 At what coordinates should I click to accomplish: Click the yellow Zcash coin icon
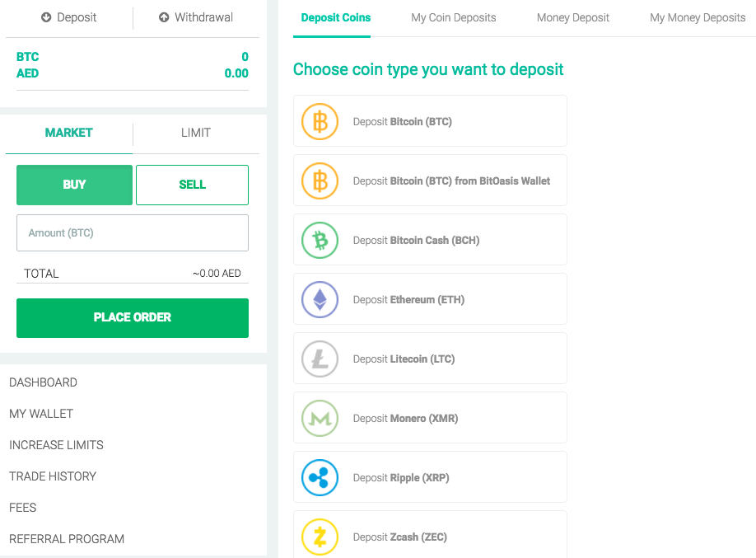tap(320, 537)
